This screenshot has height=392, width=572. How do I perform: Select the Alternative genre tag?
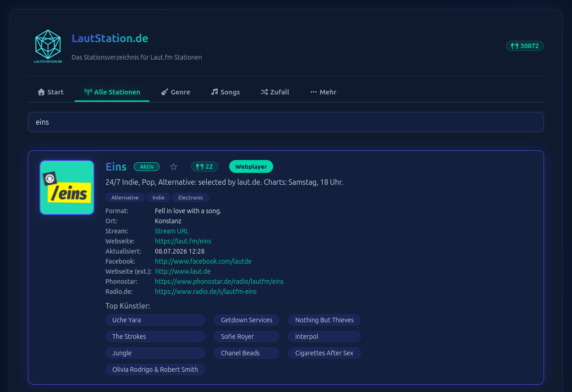coord(125,198)
